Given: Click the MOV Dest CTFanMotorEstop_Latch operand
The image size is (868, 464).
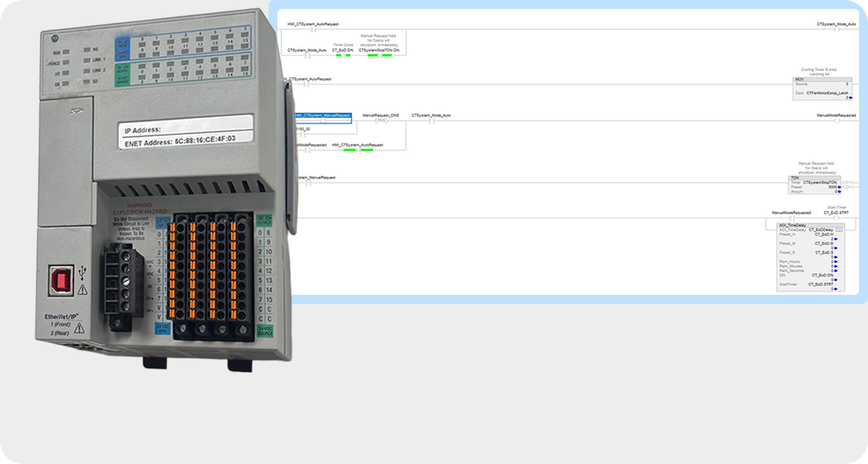Looking at the screenshot, I should [x=827, y=93].
